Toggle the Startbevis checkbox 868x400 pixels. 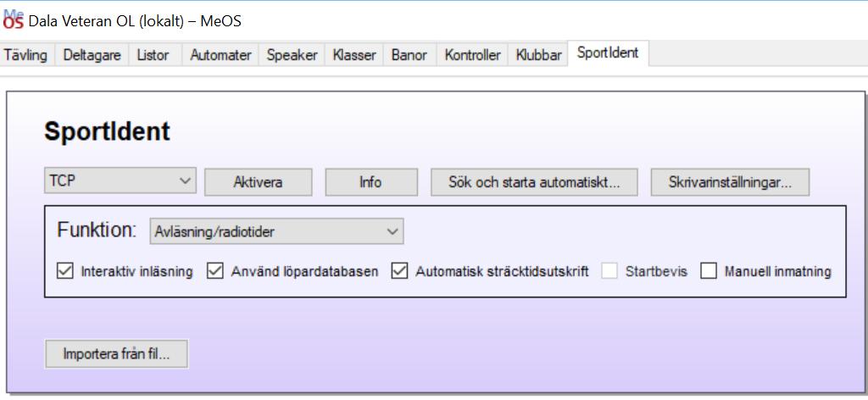(x=609, y=271)
